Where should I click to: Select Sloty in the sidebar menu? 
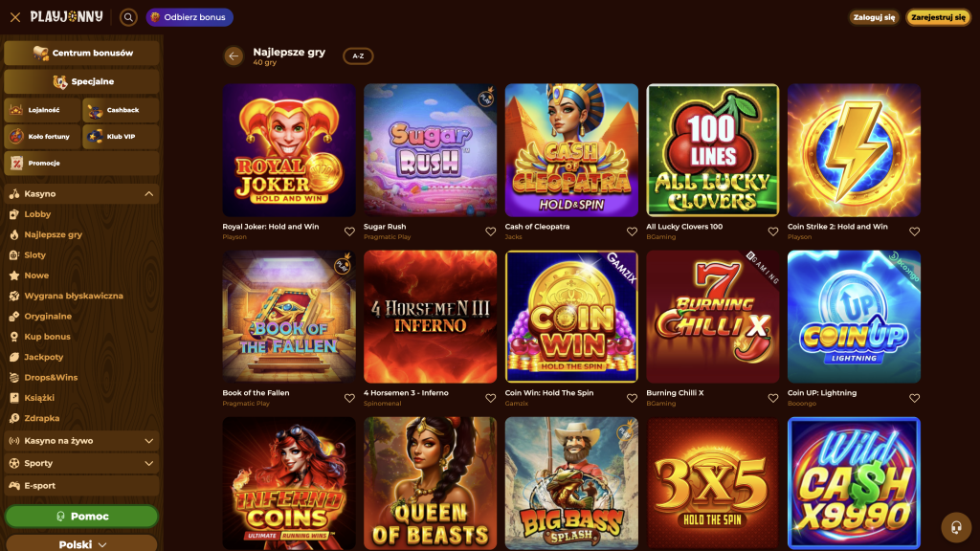pos(35,254)
